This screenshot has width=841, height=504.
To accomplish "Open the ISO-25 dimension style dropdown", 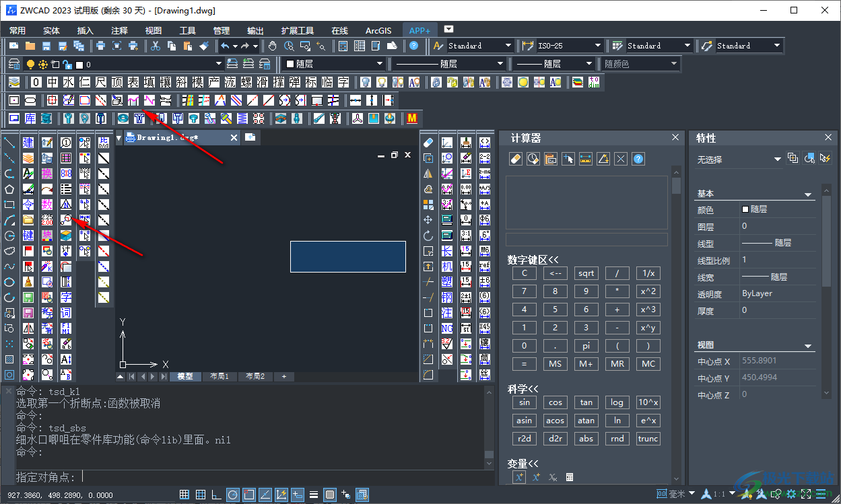I will point(597,46).
